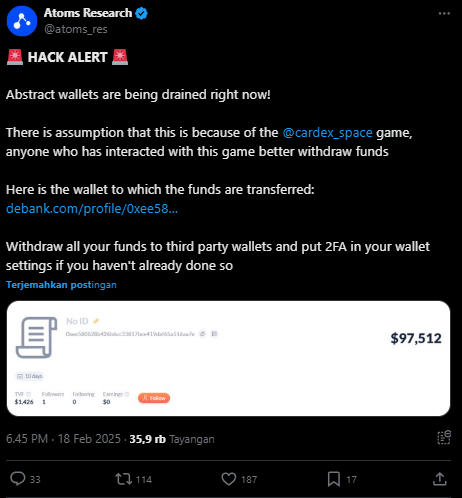Open the DeBank wallet preview image
The width and height of the screenshot is (462, 498).
pos(228,358)
